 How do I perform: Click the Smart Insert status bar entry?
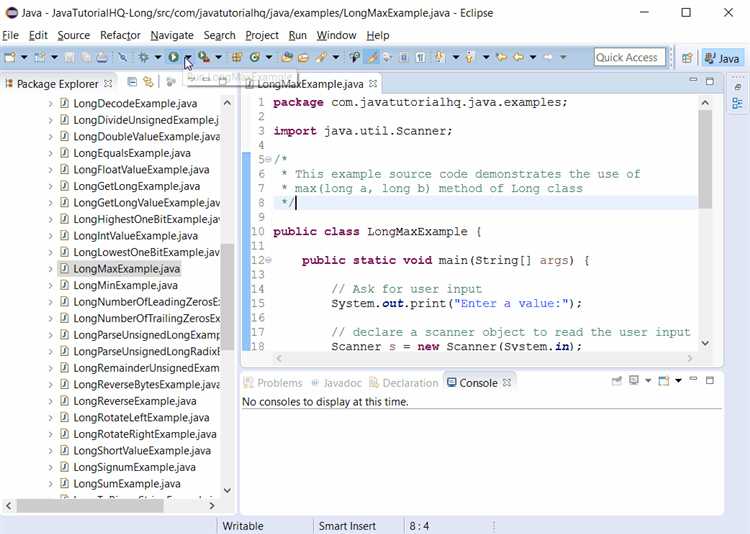347,526
